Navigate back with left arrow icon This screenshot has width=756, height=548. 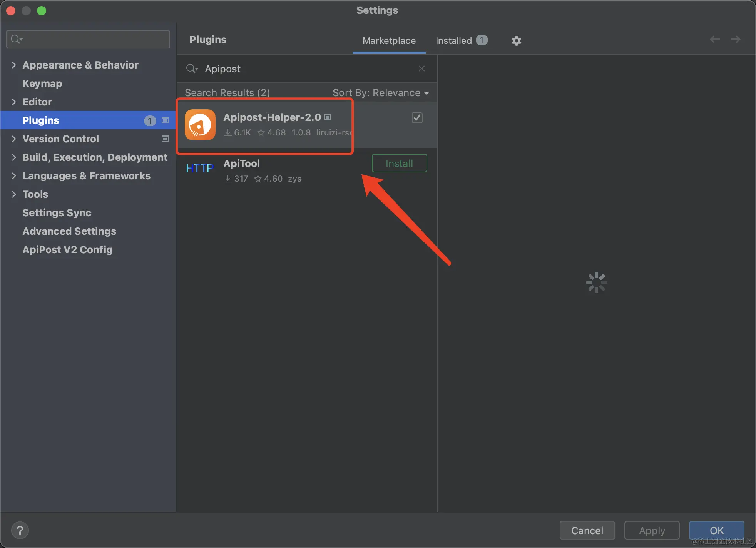[x=715, y=39]
